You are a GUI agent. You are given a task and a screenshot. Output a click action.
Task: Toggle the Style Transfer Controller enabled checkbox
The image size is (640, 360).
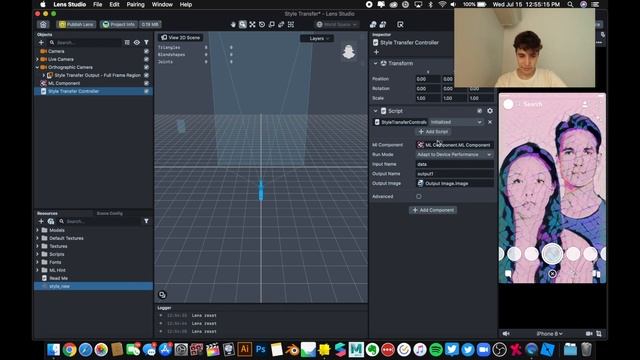(146, 91)
